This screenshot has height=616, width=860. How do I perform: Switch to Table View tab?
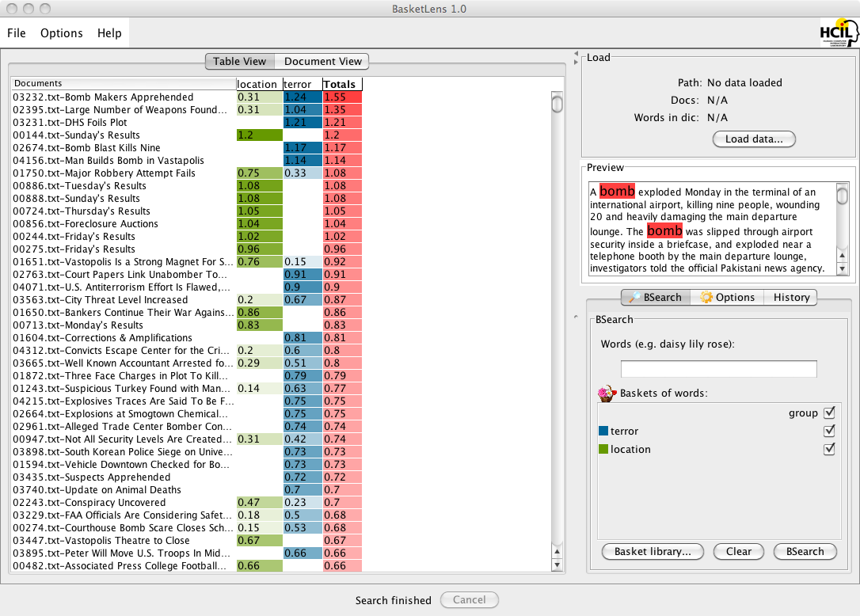240,62
